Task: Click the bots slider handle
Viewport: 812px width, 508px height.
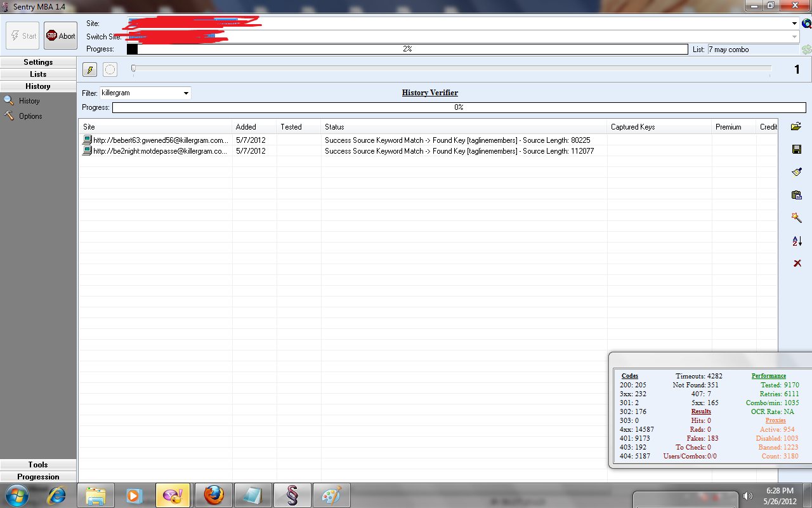Action: point(133,68)
